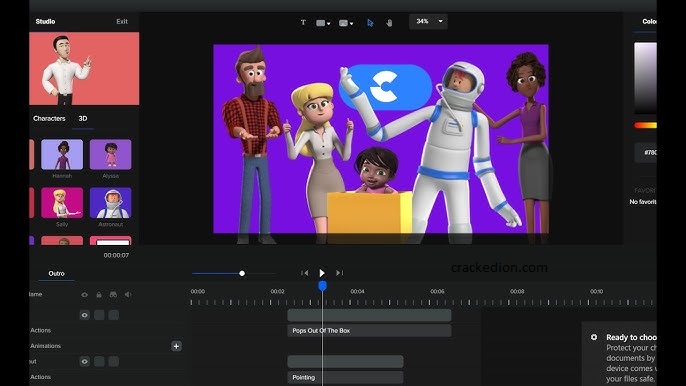
Task: Click the speaker audio icon in track header
Action: coord(128,295)
